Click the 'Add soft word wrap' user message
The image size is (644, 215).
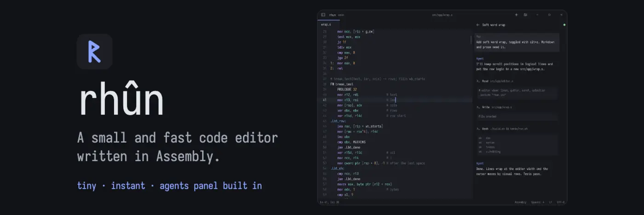[517, 42]
